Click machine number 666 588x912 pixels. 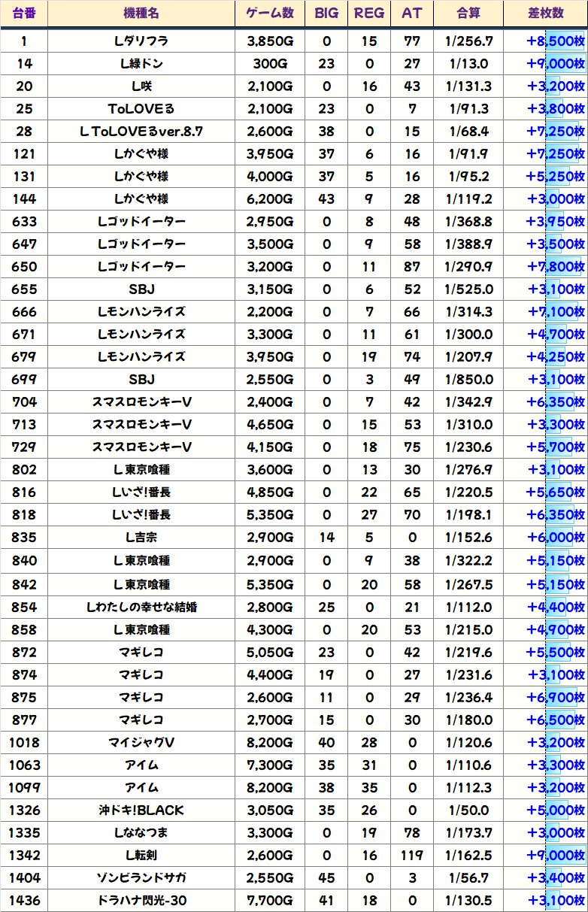coord(24,312)
